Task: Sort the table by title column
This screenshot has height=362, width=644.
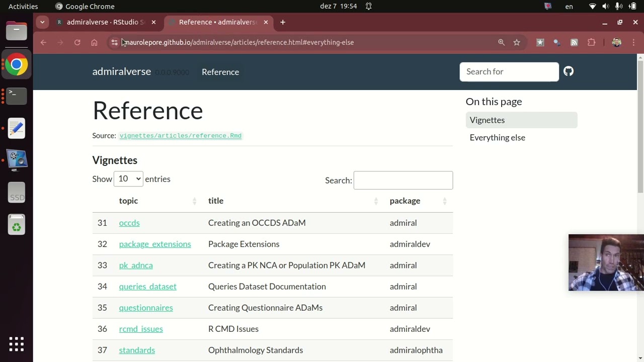Action: click(x=293, y=201)
